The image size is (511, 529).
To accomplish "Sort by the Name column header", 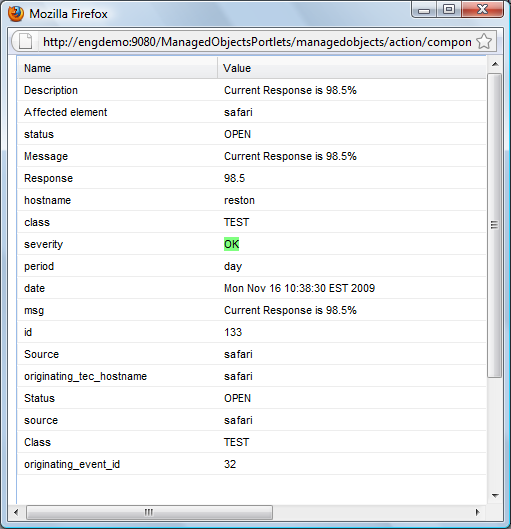I will click(118, 68).
